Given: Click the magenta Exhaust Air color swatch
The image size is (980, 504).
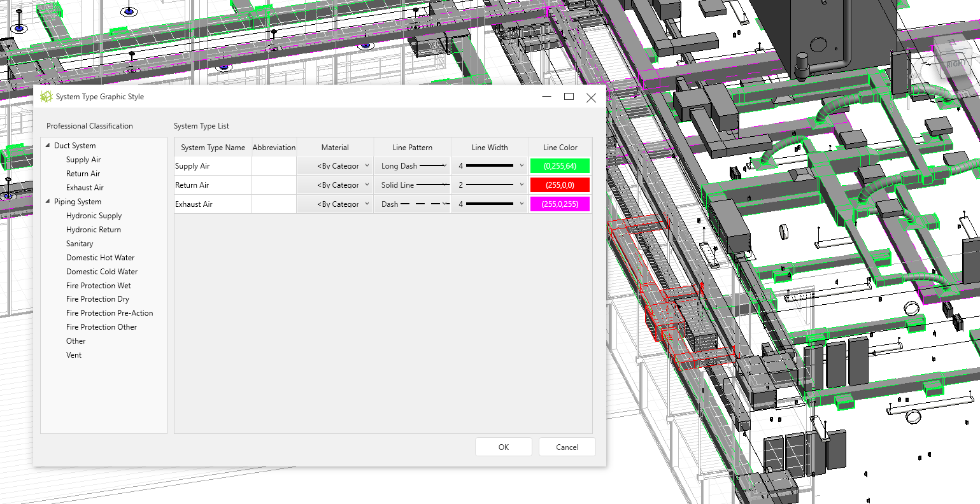Looking at the screenshot, I should (560, 204).
